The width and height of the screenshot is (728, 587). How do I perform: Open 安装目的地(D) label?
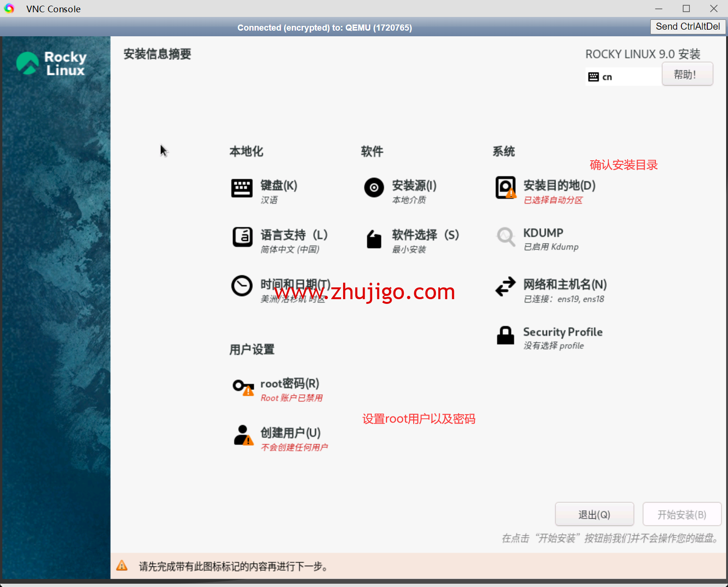(x=559, y=186)
